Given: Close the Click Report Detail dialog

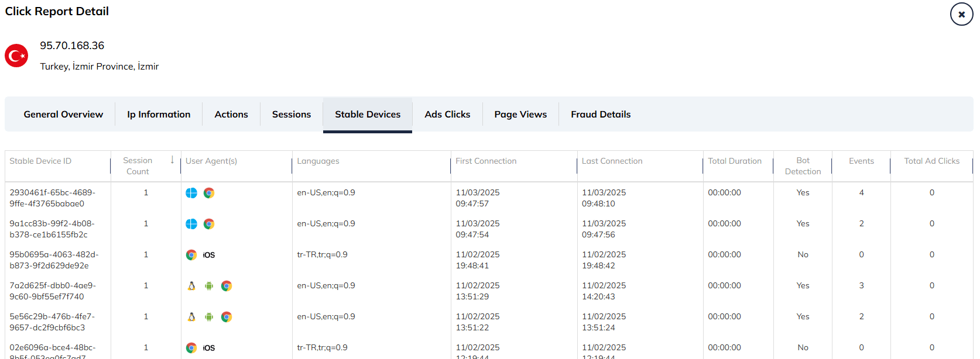Looking at the screenshot, I should click(961, 14).
